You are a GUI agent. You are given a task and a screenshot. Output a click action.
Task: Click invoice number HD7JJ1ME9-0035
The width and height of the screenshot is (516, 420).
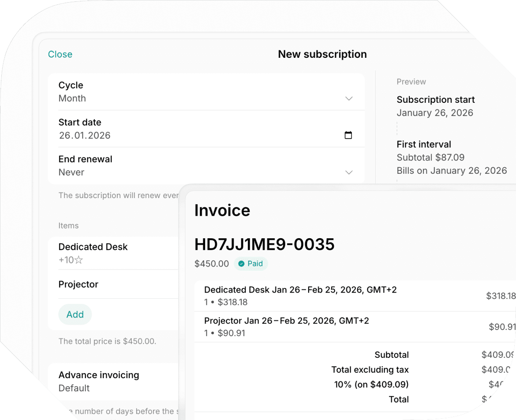pos(264,244)
